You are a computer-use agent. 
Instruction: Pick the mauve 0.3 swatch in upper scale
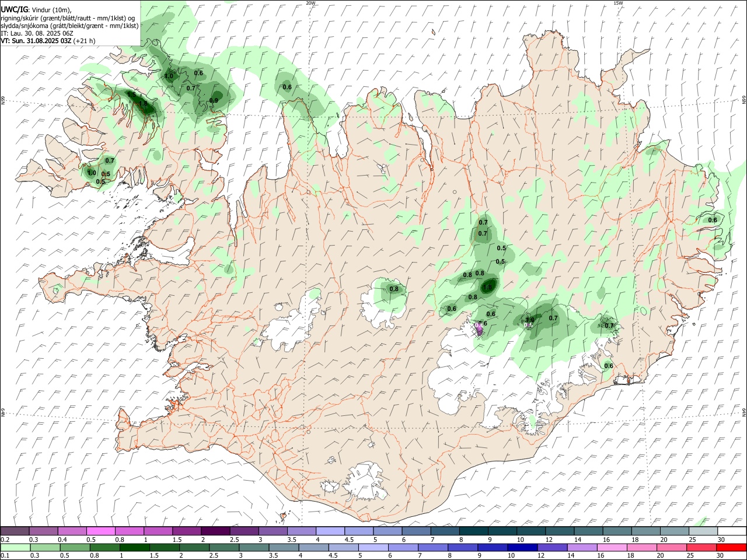(x=44, y=531)
